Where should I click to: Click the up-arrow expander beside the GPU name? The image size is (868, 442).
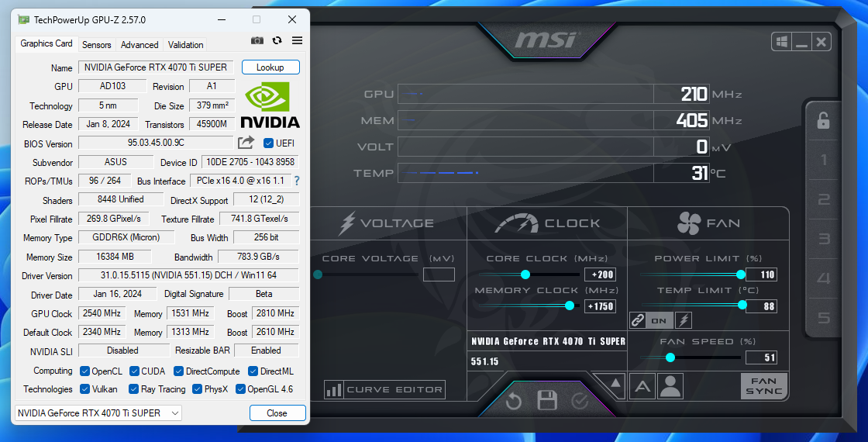coord(615,383)
